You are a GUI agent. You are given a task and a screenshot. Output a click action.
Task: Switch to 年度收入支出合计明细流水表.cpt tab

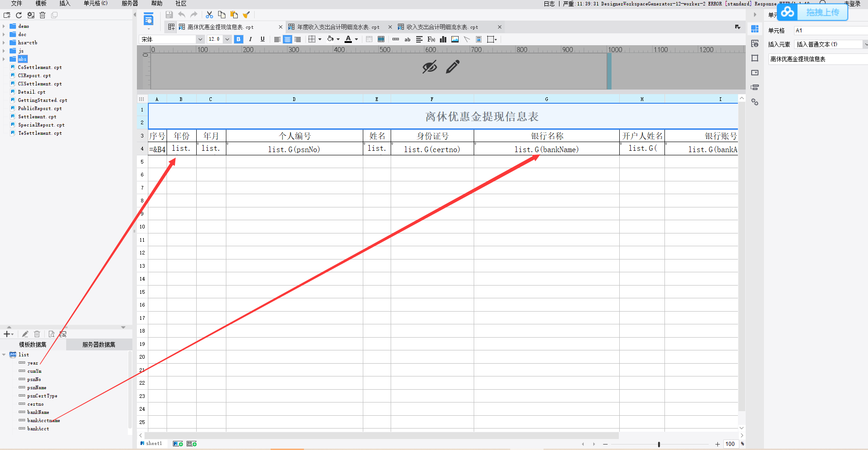coord(338,27)
